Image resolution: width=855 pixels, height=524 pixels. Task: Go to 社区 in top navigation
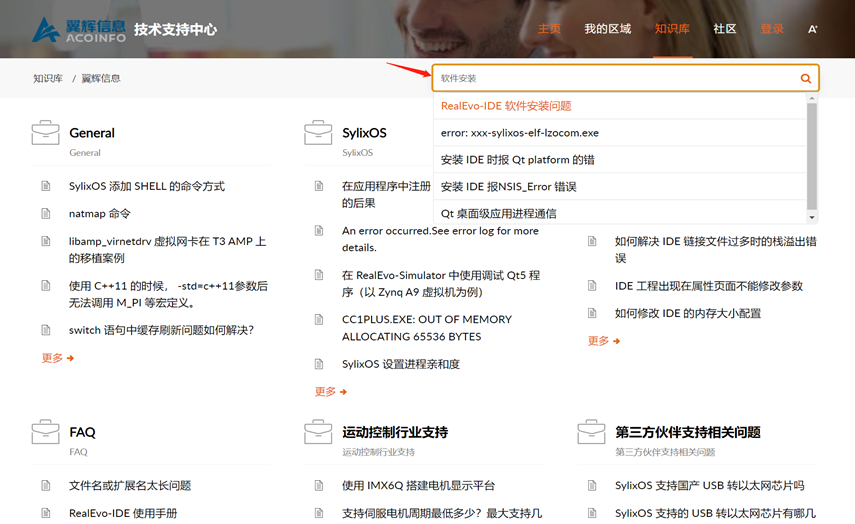point(724,29)
